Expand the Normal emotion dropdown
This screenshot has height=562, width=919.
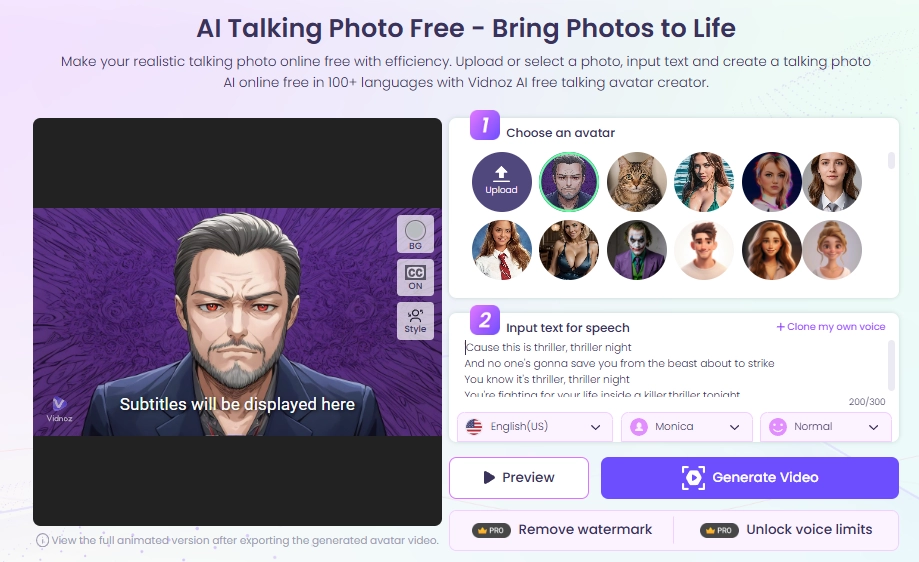click(x=826, y=427)
